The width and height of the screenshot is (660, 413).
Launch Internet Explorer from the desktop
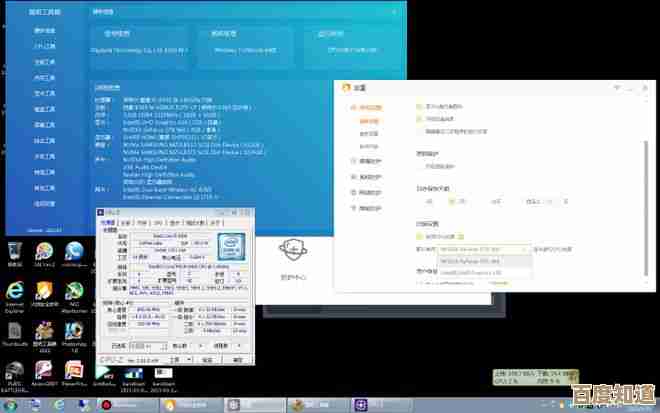click(15, 296)
